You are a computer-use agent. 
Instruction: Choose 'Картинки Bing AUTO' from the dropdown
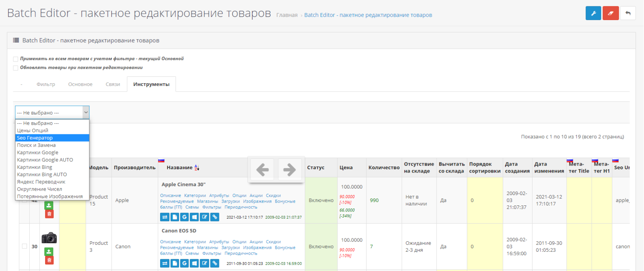[52, 175]
